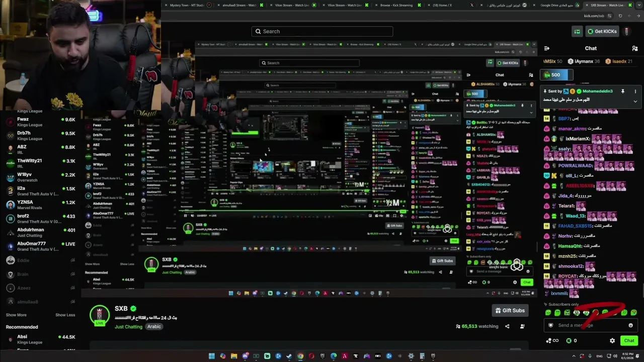Open Microsoft Edge from taskbar
Screen dimensions: 644x362
point(334,356)
